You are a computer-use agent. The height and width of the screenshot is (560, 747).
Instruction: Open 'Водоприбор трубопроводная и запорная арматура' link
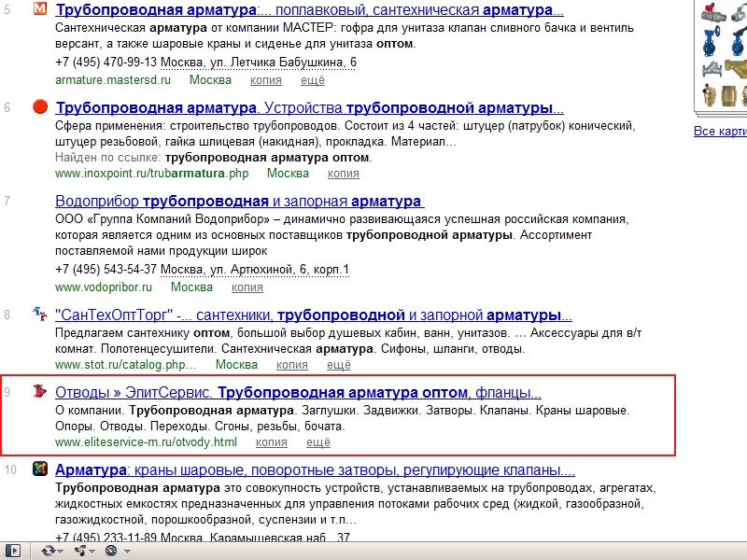[x=240, y=201]
